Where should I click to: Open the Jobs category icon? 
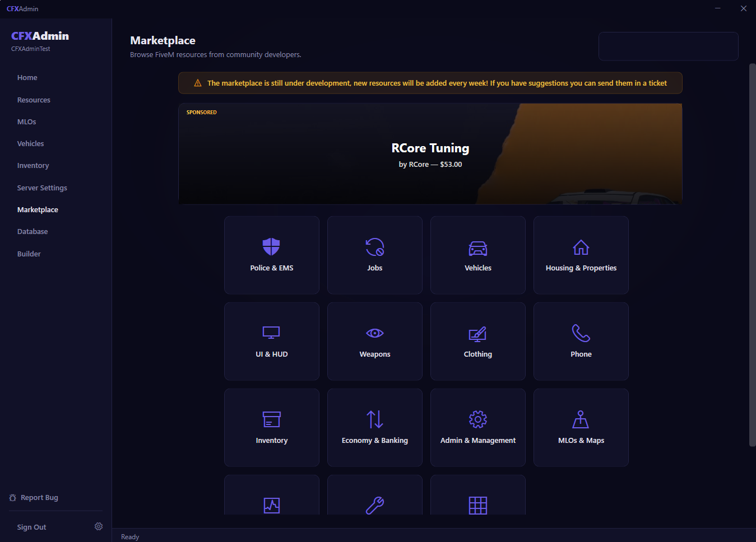pyautogui.click(x=375, y=247)
